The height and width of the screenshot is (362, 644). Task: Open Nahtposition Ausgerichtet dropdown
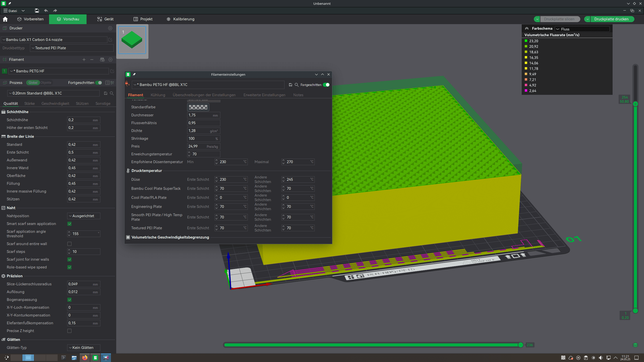(x=84, y=216)
